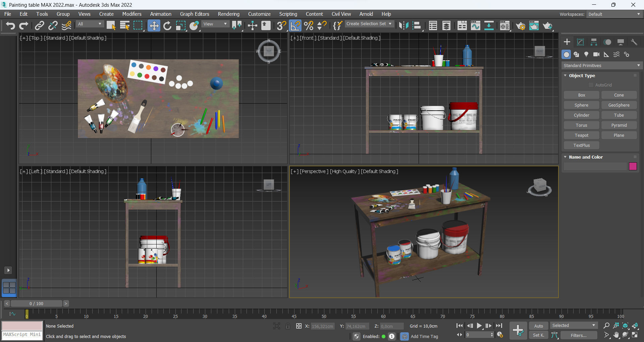Select the Pan View hand tool

click(616, 335)
